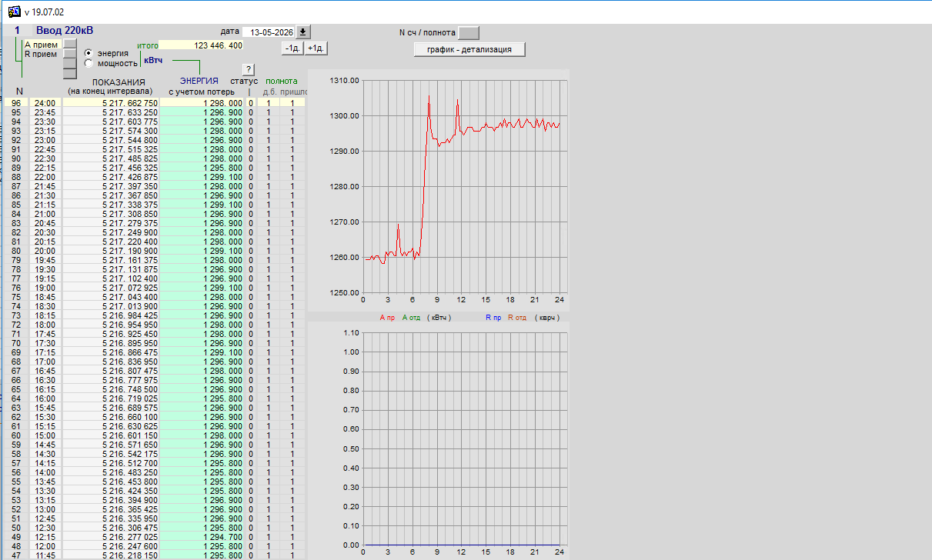Select the A прием channel label

pyautogui.click(x=41, y=45)
